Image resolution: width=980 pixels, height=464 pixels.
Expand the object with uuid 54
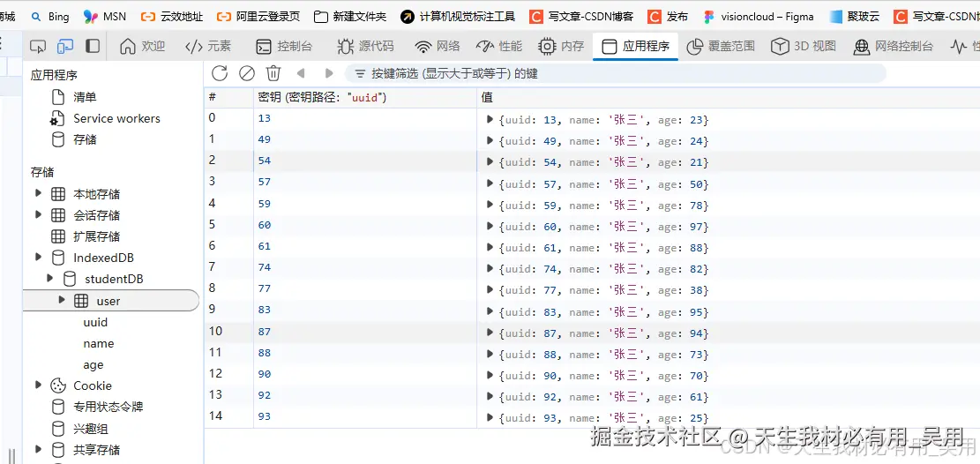coord(490,161)
